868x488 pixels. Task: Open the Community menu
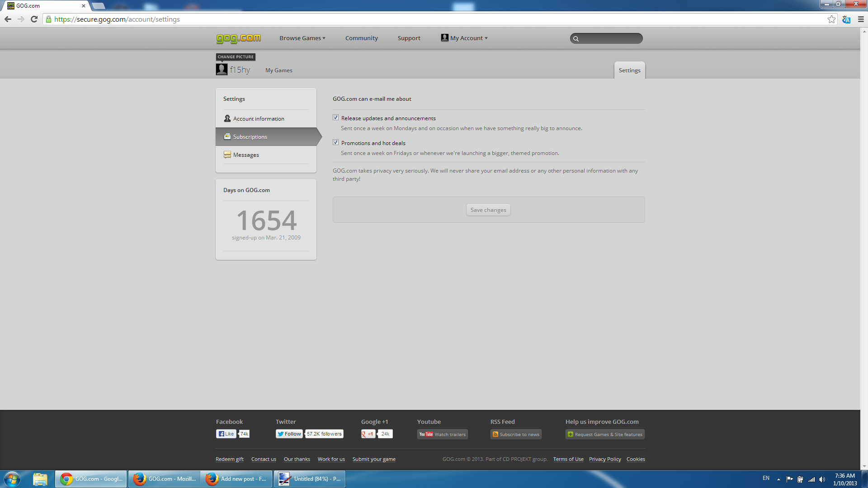click(362, 38)
